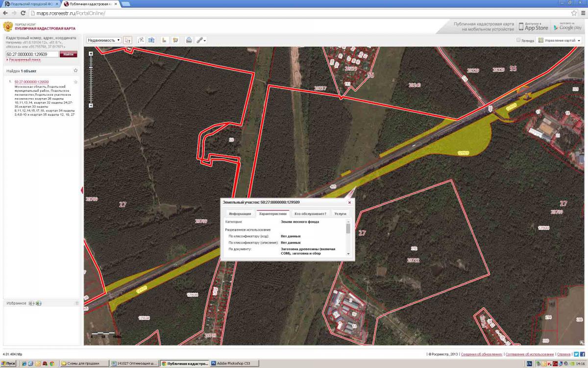The image size is (588, 368).
Task: Click the map zoom level slider
Action: coord(91,79)
